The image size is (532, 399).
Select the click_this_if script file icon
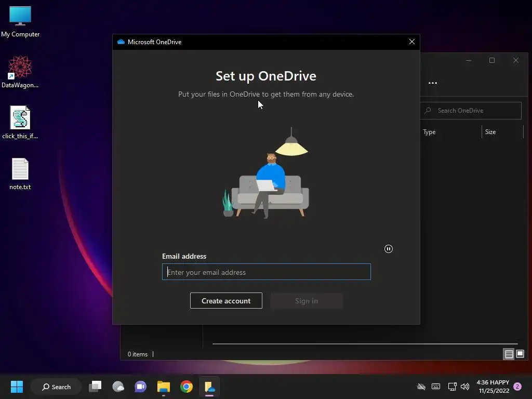coord(20,123)
